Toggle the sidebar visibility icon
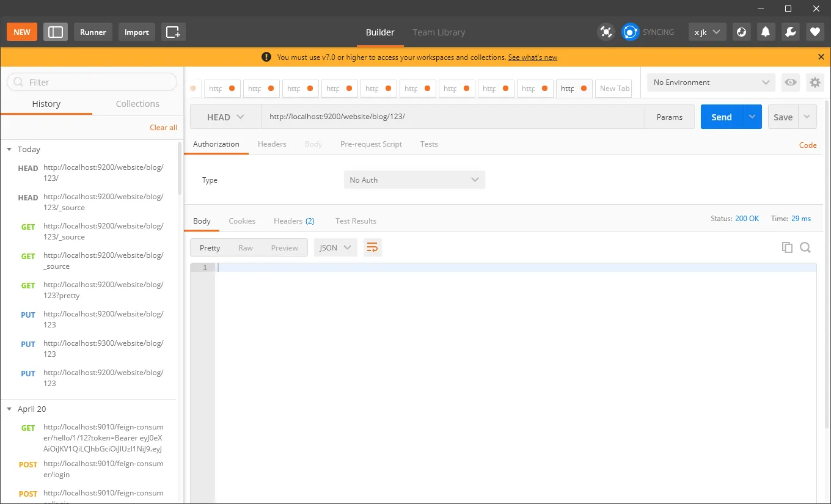 point(56,32)
